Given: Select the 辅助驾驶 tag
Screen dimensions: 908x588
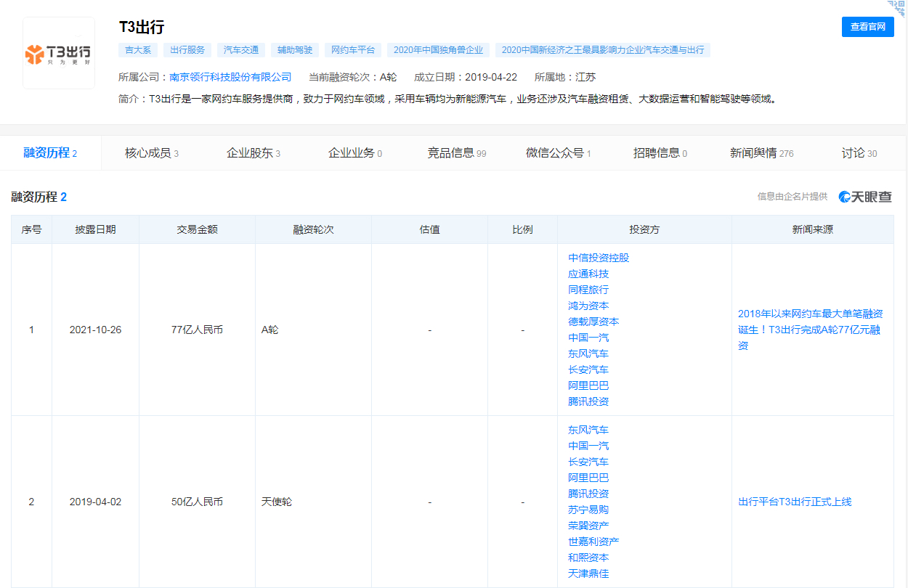Looking at the screenshot, I should [x=295, y=50].
